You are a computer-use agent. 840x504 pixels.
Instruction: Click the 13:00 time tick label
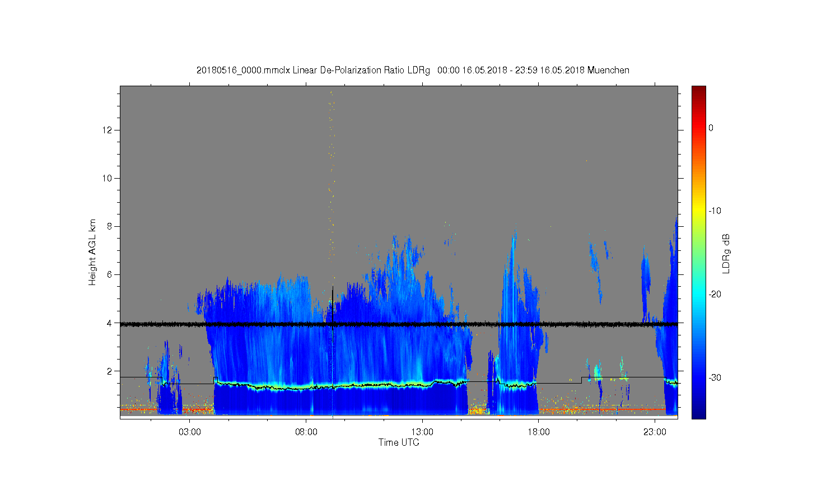422,432
